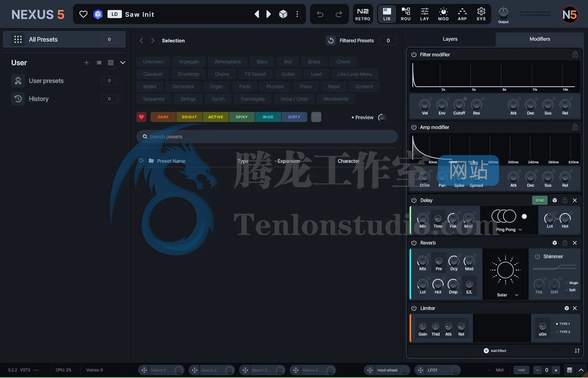Toggle DIRTY character tag
The height and width of the screenshot is (378, 588).
294,117
